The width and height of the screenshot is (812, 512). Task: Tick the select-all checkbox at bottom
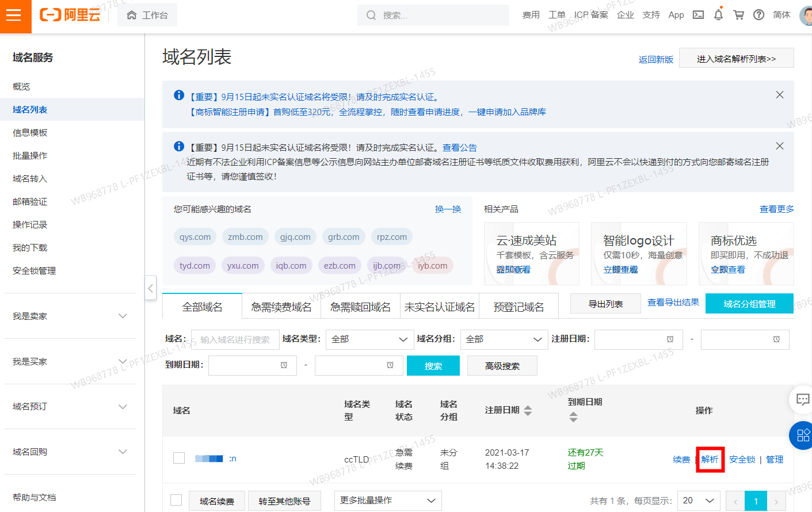coord(176,500)
